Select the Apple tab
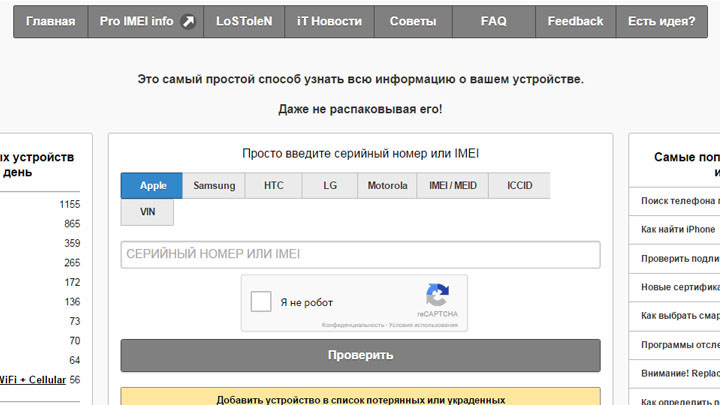Screen dimensions: 720x405 [152, 186]
